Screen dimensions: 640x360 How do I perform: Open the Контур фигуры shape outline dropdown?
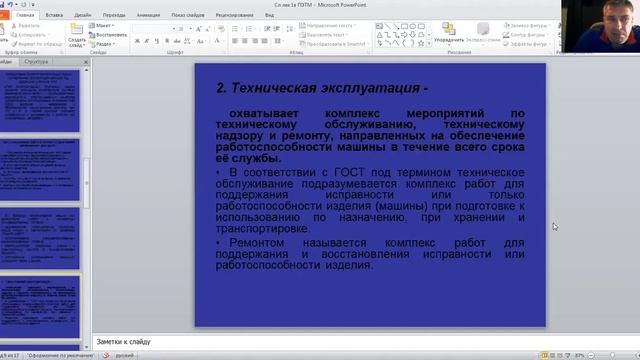click(x=527, y=35)
